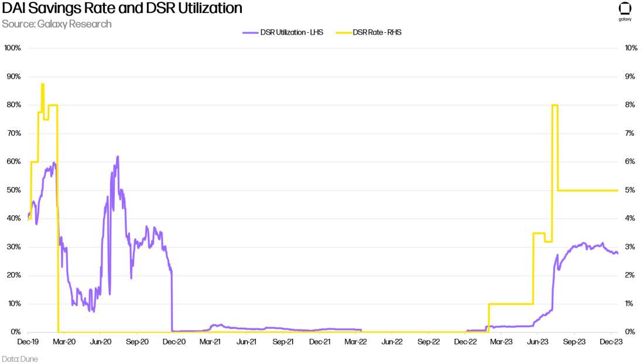Click the 50% left axis label
The image size is (644, 364).
pyautogui.click(x=14, y=190)
